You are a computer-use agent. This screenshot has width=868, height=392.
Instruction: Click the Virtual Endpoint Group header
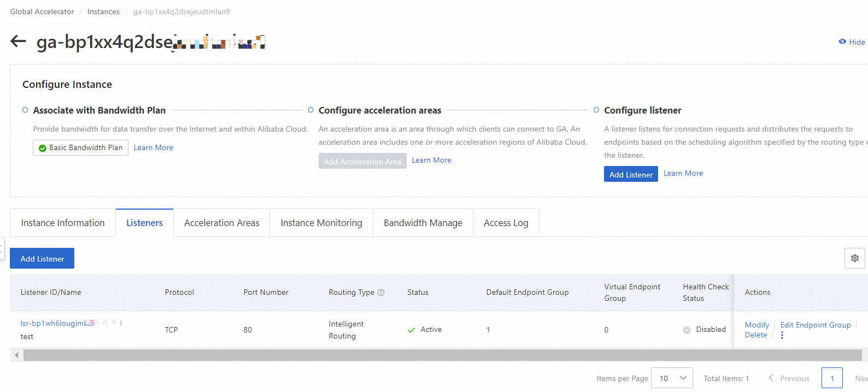(x=632, y=292)
